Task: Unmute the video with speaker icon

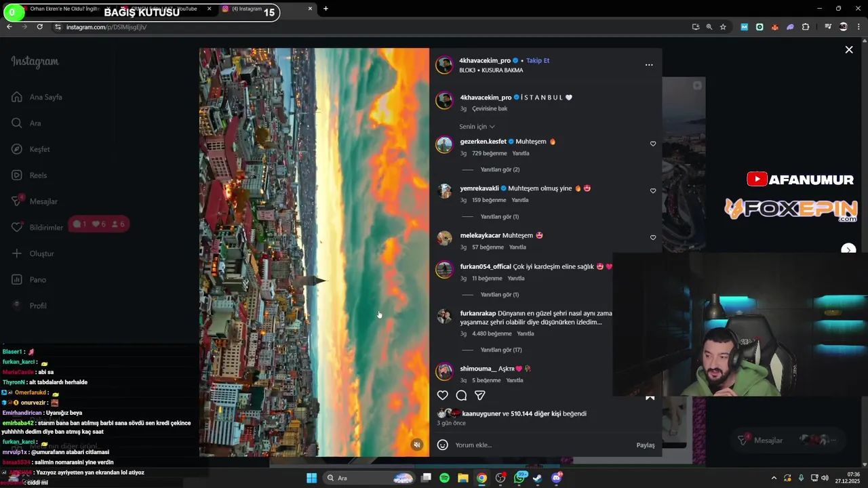Action: click(417, 445)
